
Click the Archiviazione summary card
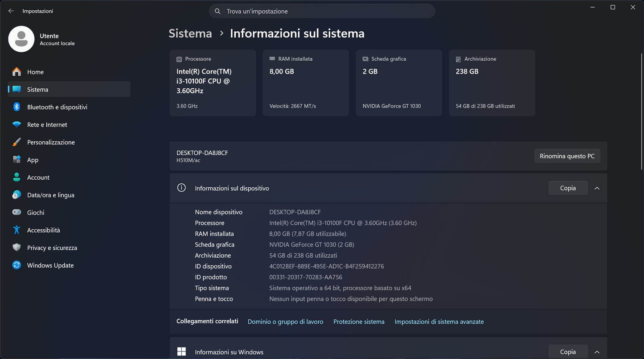tap(492, 83)
